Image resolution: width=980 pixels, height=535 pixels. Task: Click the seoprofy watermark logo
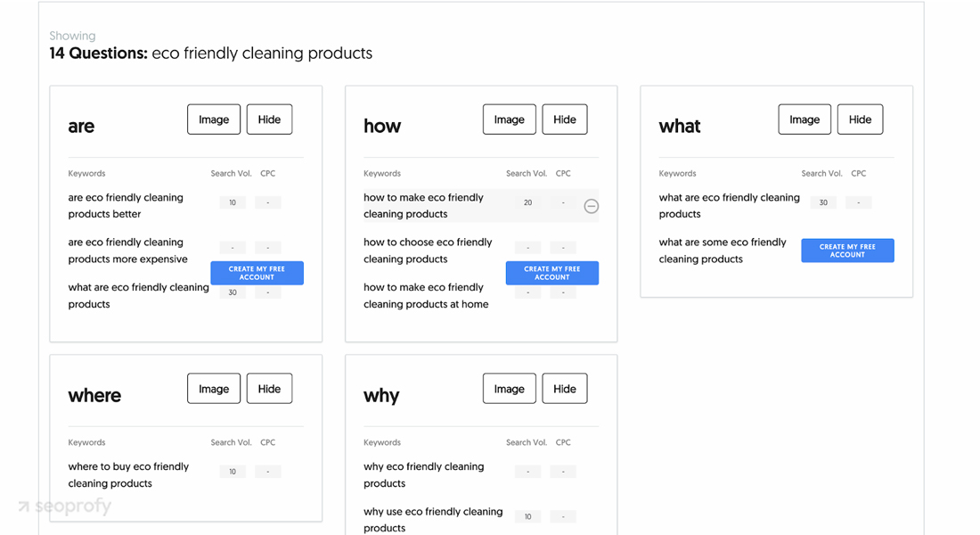coord(65,506)
